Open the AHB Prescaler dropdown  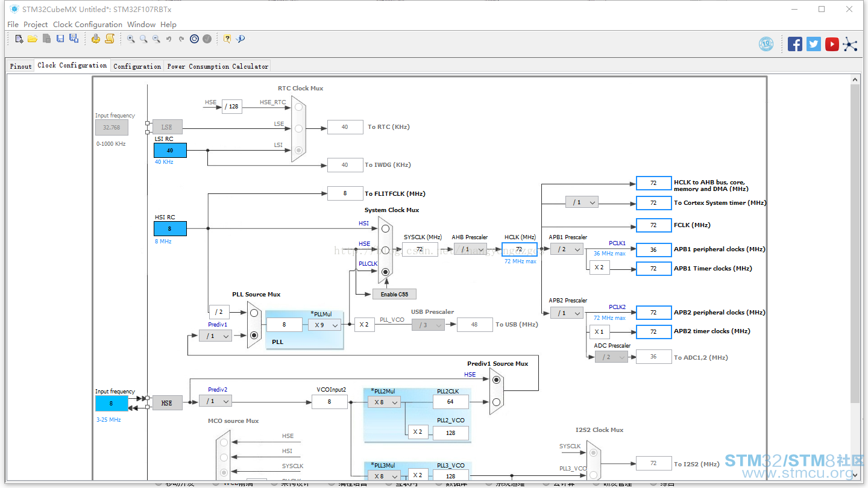coord(470,249)
